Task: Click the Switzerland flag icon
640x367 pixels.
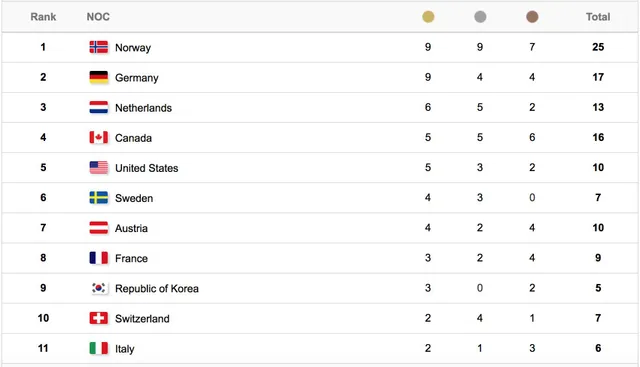Action: point(99,318)
